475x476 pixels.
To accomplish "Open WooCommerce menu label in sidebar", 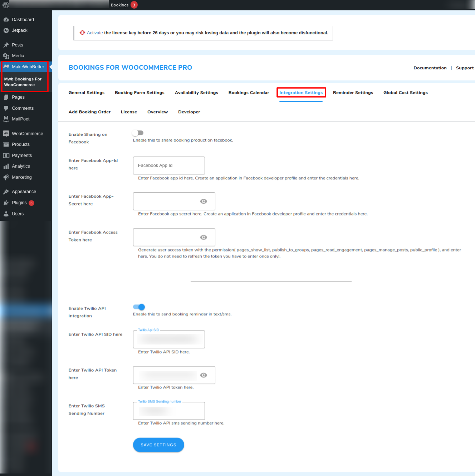I will click(x=28, y=134).
